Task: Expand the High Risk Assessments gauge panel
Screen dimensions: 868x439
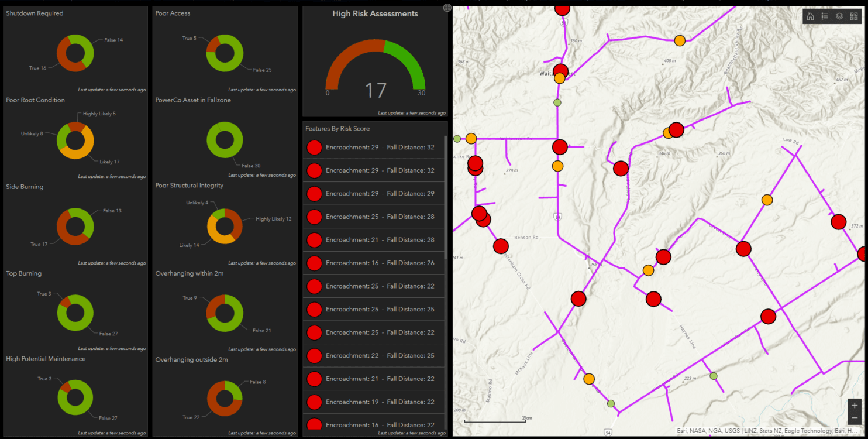Action: [447, 8]
